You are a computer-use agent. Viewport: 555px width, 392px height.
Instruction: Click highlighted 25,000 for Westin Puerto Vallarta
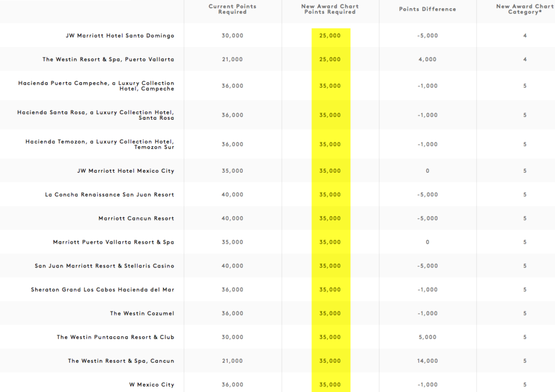point(330,60)
